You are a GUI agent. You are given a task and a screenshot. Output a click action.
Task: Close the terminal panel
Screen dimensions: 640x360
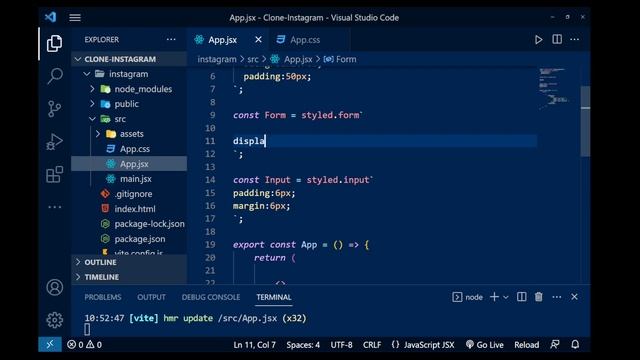tap(574, 297)
